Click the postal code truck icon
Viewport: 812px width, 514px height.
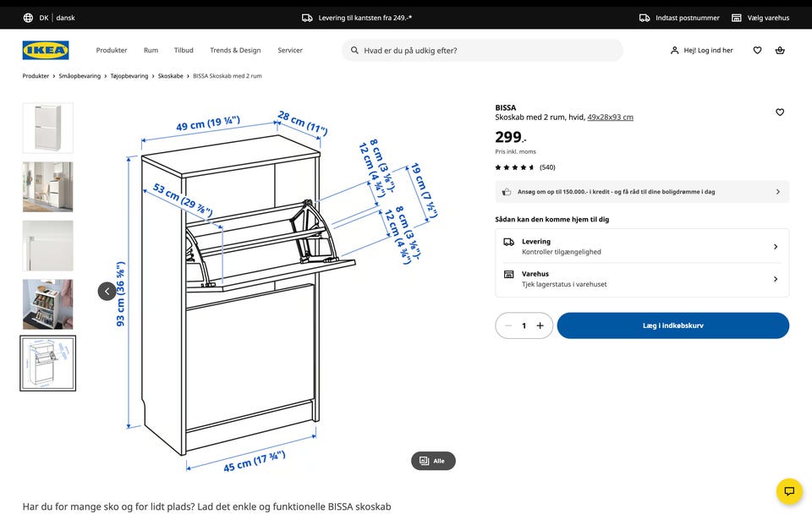[645, 18]
